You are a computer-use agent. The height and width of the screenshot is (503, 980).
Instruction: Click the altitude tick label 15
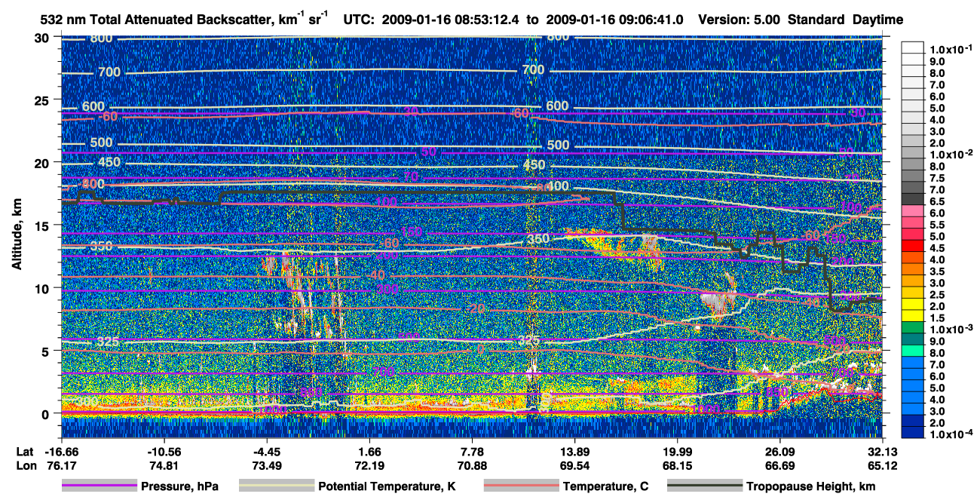click(x=44, y=225)
